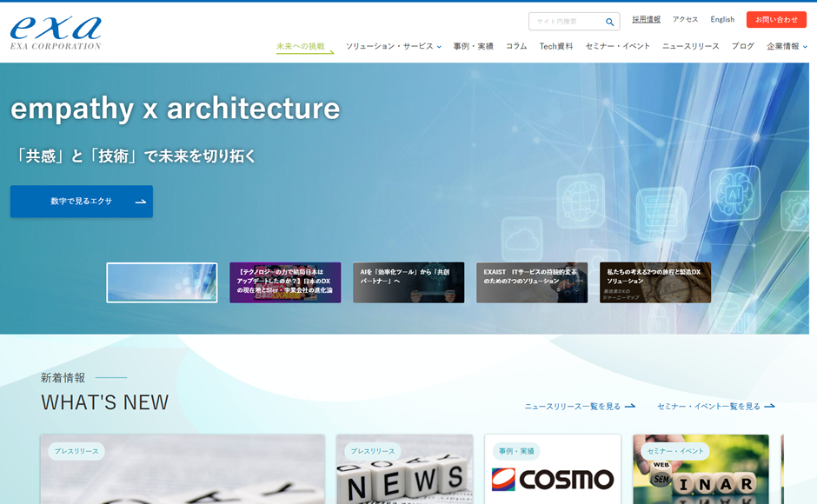Expand the ソリューション・サービス dropdown

[x=394, y=46]
